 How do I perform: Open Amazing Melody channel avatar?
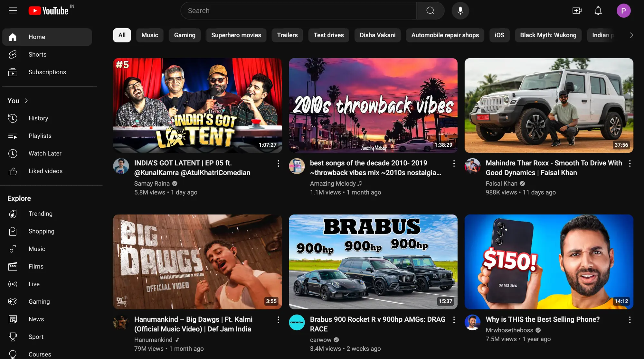(x=297, y=166)
